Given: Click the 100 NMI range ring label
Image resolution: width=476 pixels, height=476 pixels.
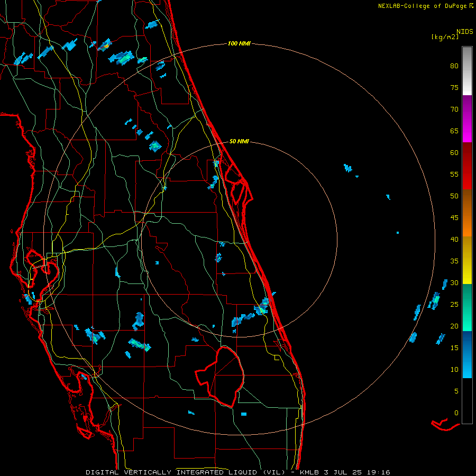Looking at the screenshot, I should pyautogui.click(x=239, y=44).
